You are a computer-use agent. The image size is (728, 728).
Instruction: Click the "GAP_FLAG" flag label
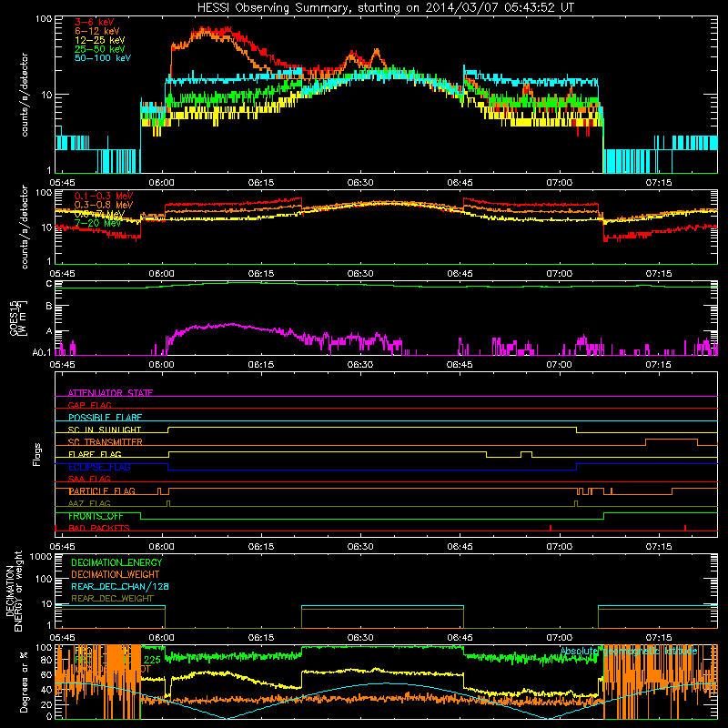click(89, 405)
